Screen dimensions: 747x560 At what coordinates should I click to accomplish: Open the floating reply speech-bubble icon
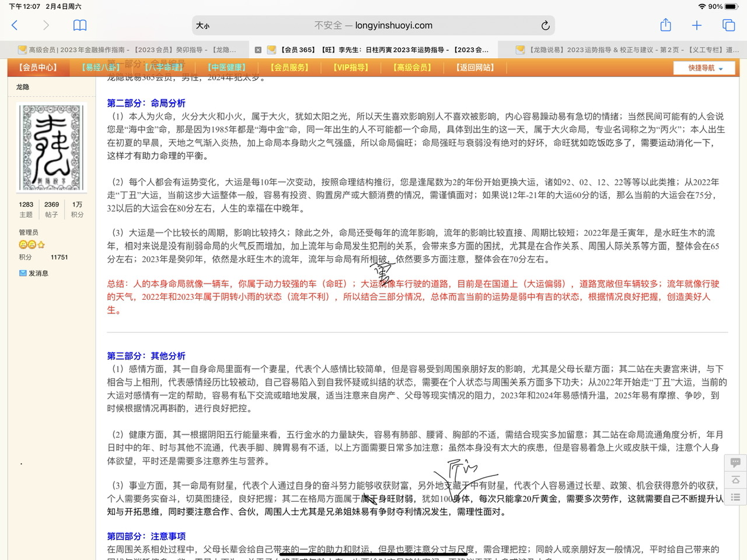click(735, 463)
